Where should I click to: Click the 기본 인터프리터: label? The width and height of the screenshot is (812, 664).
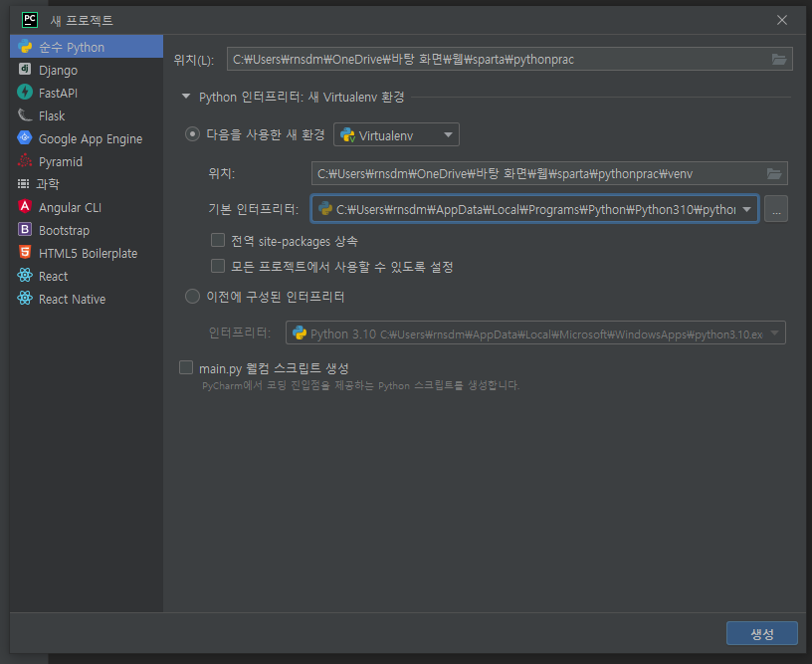click(x=253, y=209)
